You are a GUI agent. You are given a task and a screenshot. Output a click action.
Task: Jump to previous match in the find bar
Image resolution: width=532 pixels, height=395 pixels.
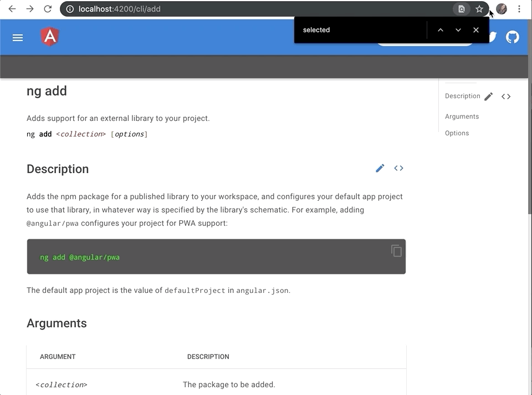point(440,30)
